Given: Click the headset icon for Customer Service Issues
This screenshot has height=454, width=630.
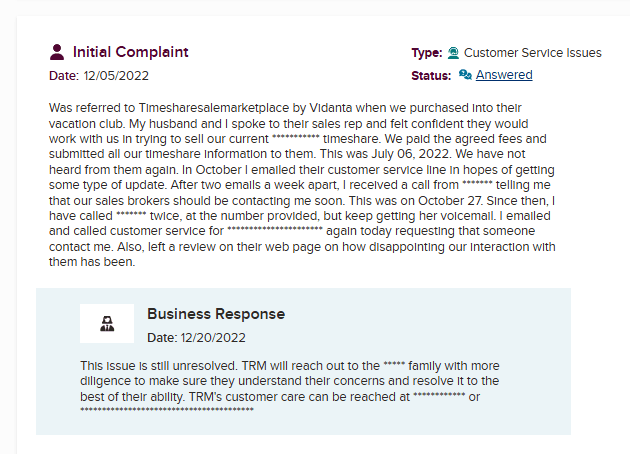Looking at the screenshot, I should 453,53.
